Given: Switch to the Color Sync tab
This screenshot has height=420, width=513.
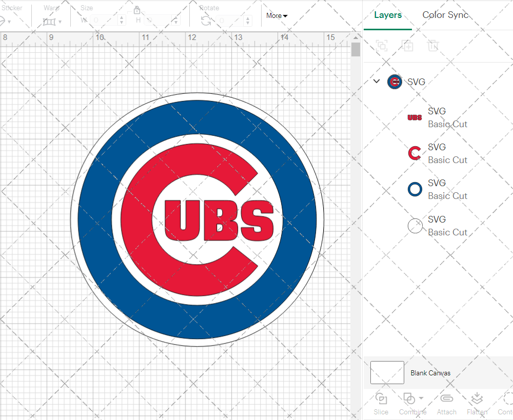Looking at the screenshot, I should (x=445, y=15).
